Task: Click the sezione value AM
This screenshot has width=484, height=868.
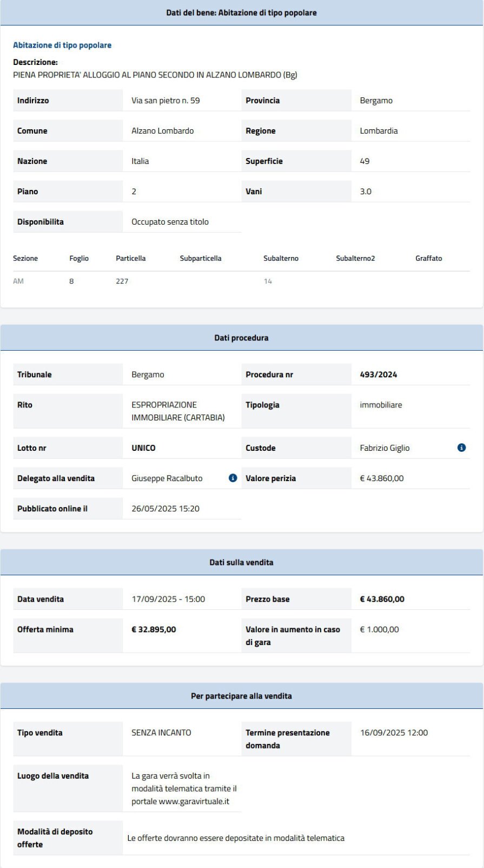Action: (x=18, y=281)
